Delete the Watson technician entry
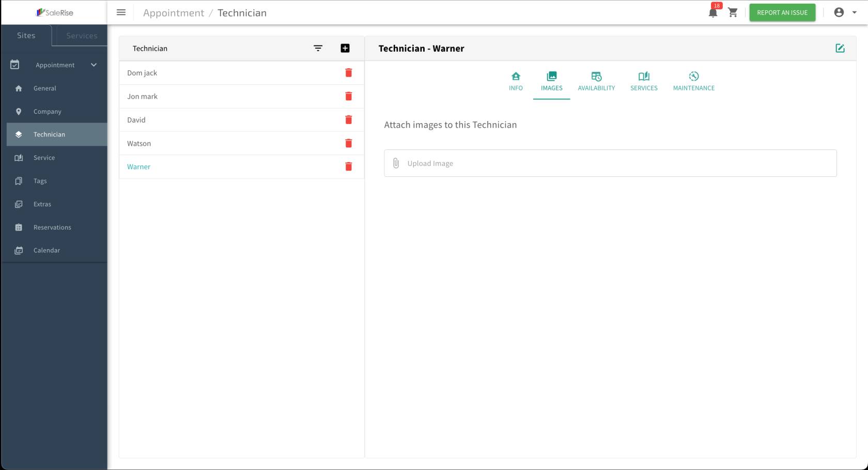868x470 pixels. click(348, 143)
